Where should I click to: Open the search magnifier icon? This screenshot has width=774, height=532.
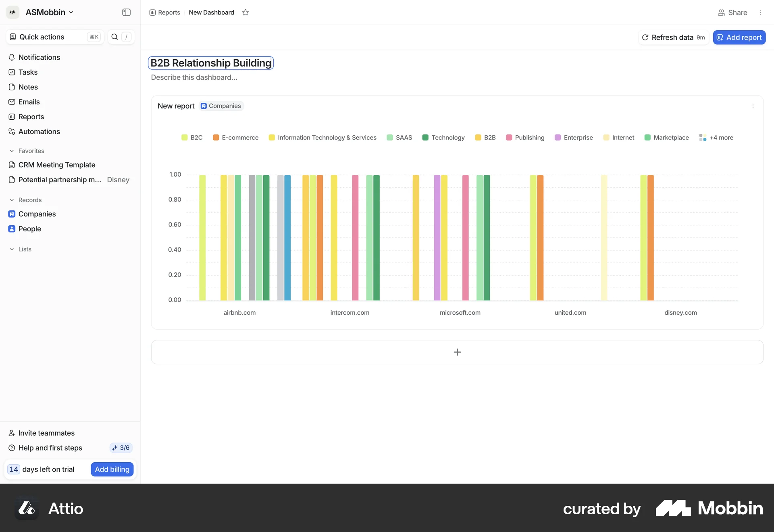pyautogui.click(x=114, y=37)
